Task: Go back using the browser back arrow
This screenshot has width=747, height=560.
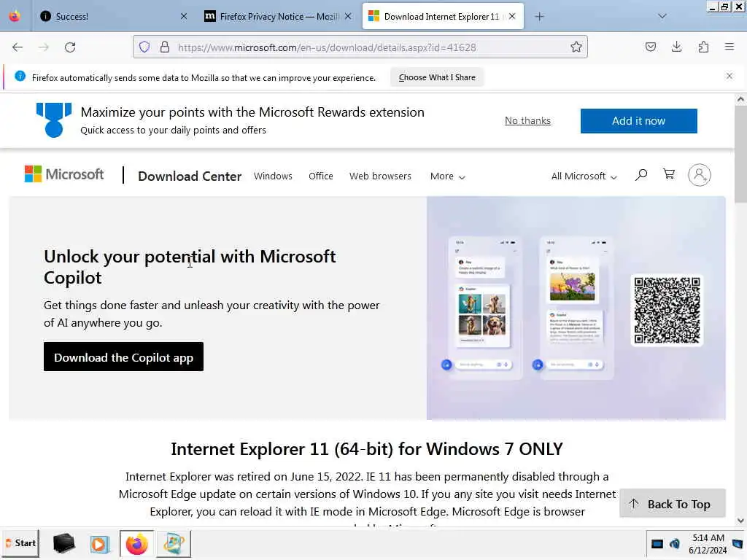Action: point(18,47)
